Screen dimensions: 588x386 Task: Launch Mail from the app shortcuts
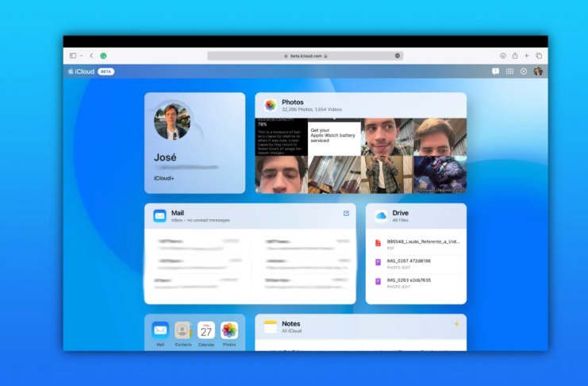tap(160, 330)
